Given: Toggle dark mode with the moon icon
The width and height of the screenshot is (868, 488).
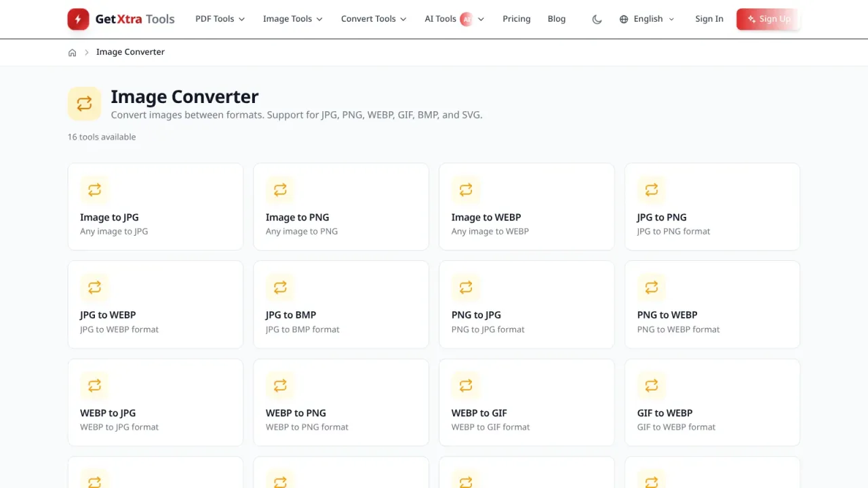Looking at the screenshot, I should point(597,19).
